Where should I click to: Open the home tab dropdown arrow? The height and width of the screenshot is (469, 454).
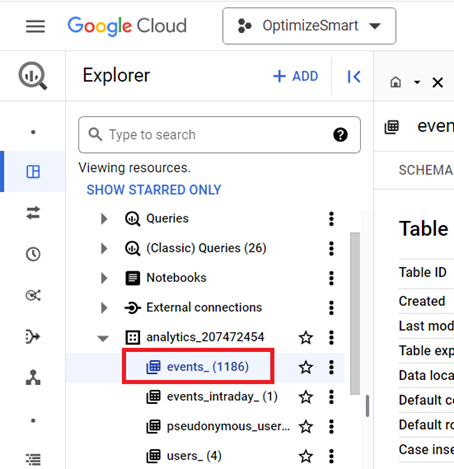pos(417,82)
